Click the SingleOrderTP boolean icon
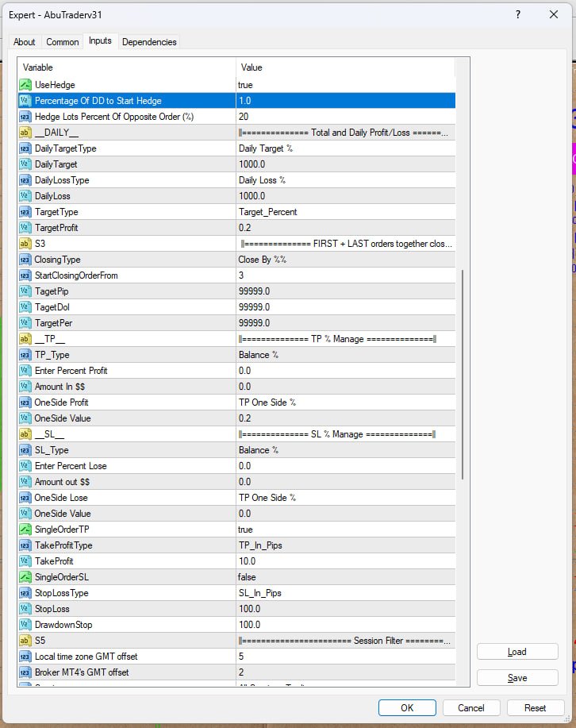576x728 pixels. (25, 530)
